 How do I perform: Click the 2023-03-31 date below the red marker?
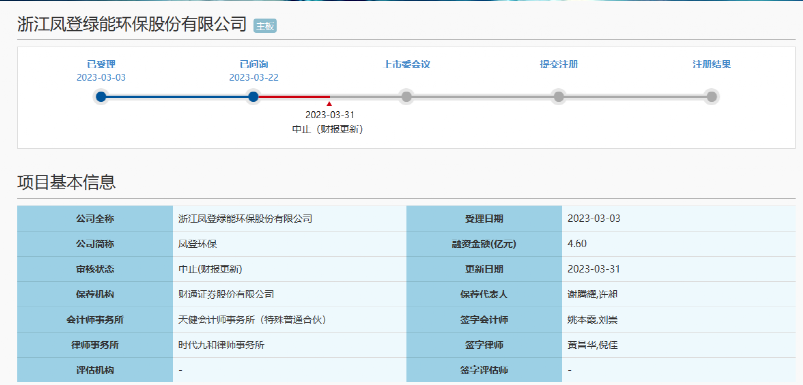[x=329, y=115]
